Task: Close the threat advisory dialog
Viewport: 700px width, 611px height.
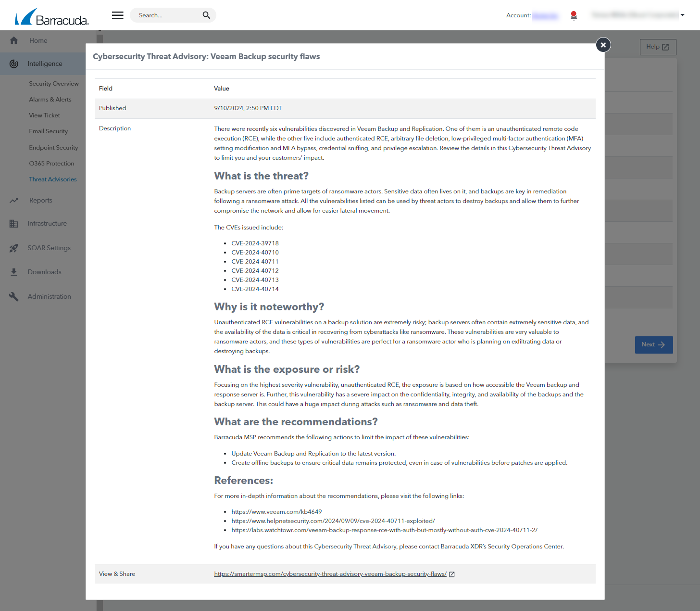Action: [x=603, y=45]
